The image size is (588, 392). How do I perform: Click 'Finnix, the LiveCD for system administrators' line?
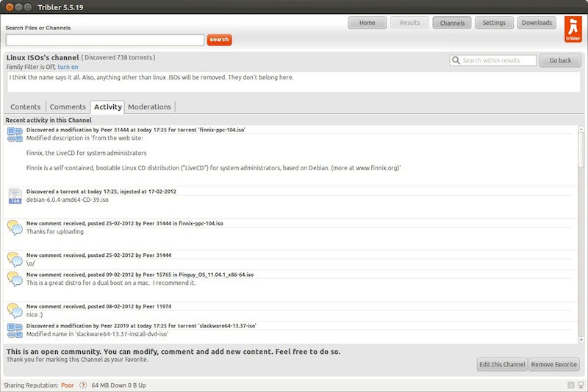(86, 153)
